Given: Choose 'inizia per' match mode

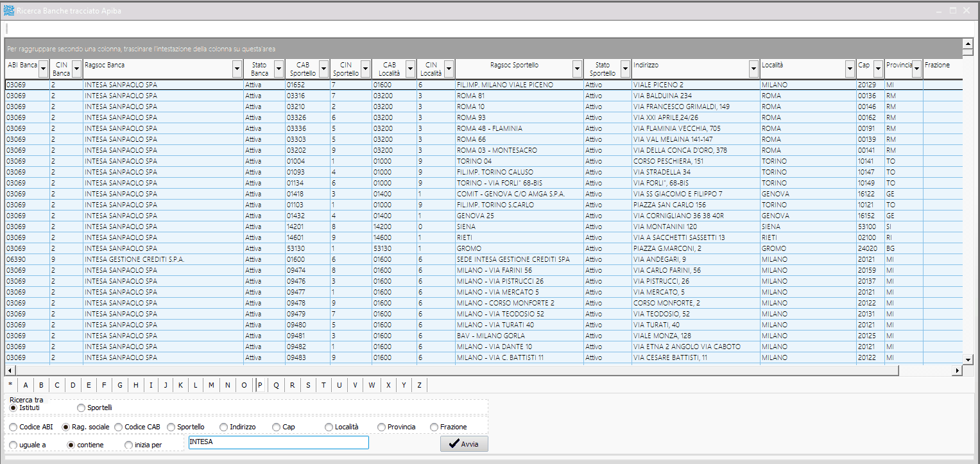Looking at the screenshot, I should [x=129, y=445].
